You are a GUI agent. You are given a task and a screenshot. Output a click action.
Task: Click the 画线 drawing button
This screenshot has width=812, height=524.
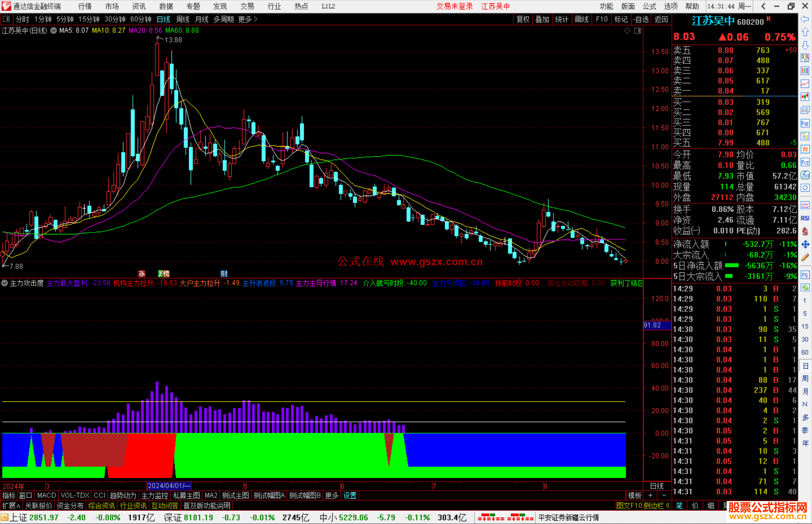(x=582, y=19)
